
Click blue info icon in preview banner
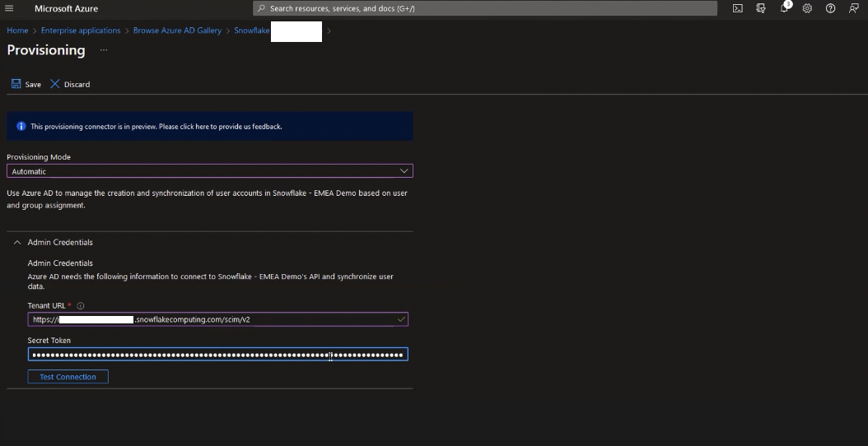point(21,126)
